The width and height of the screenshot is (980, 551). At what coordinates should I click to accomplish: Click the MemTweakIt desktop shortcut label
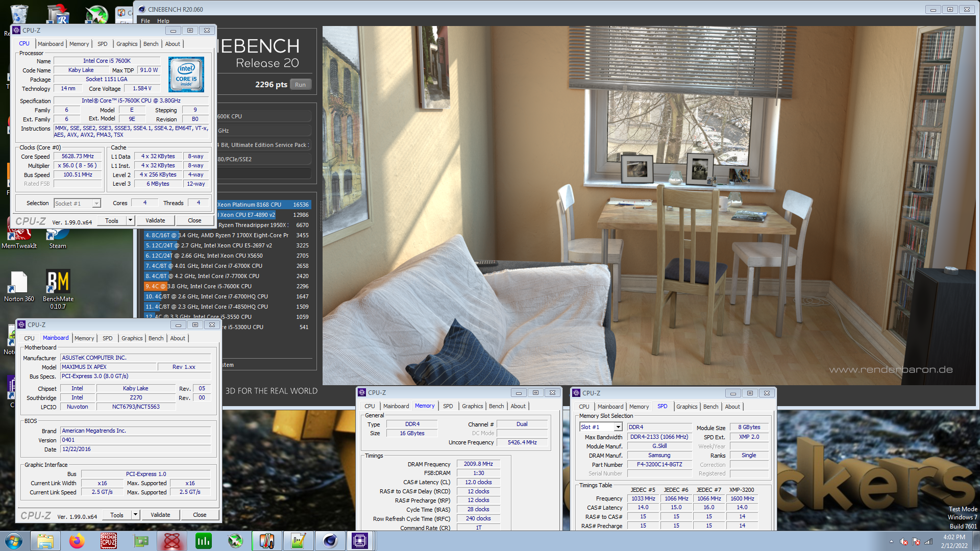(19, 246)
